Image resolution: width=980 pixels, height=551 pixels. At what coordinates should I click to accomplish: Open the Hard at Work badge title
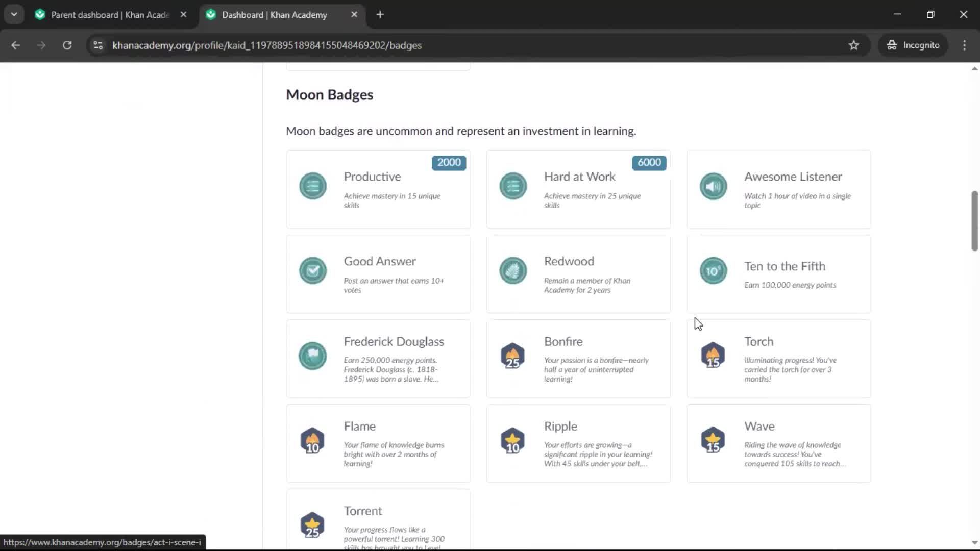click(579, 177)
